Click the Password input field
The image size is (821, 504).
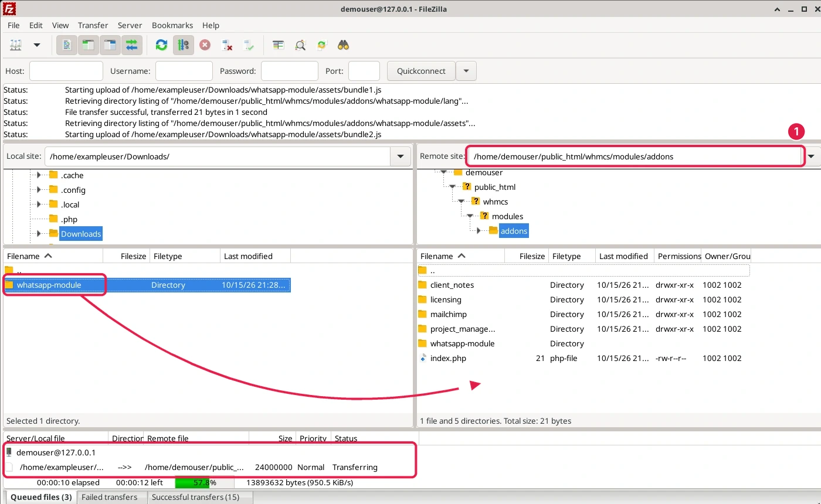pyautogui.click(x=290, y=71)
